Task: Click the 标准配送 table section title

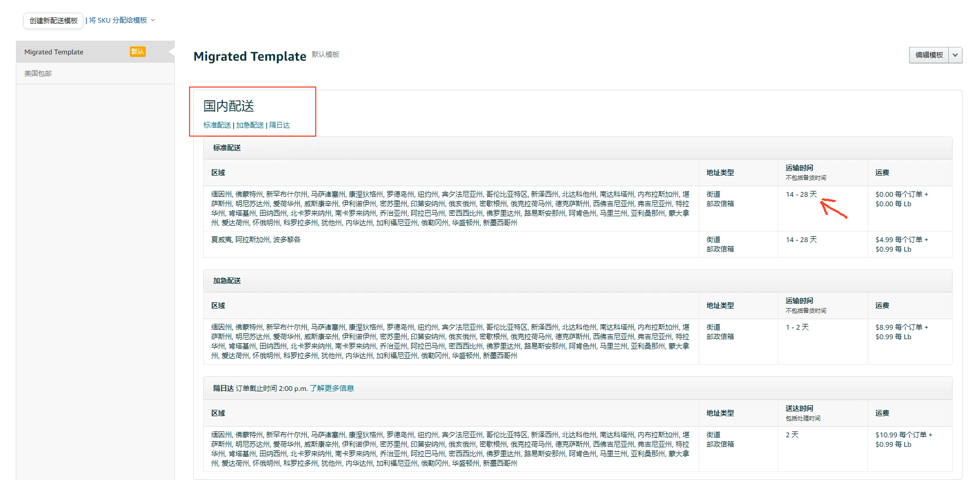Action: (x=227, y=148)
